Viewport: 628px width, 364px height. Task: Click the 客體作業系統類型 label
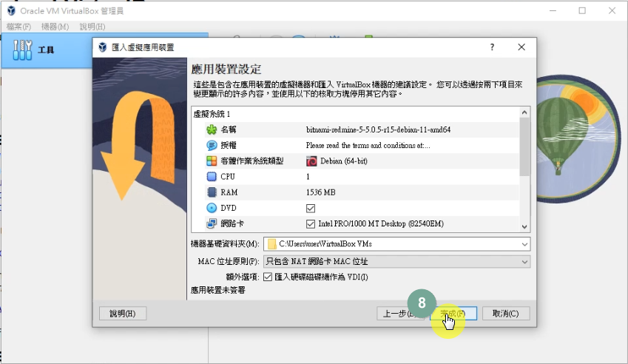tap(252, 161)
